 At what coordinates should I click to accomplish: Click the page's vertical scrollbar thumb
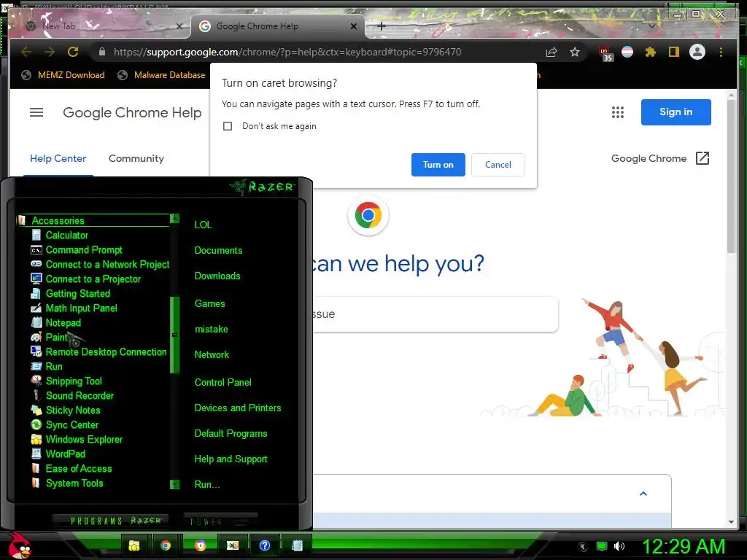click(731, 177)
